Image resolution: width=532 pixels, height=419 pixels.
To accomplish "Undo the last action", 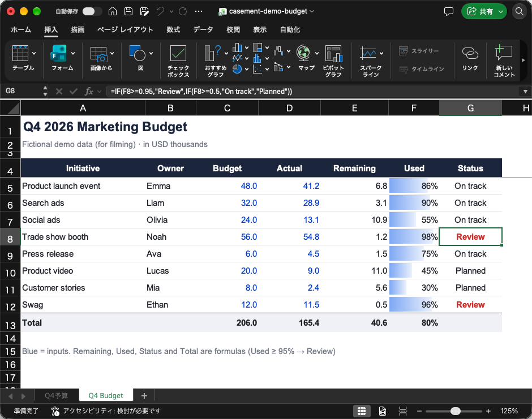I will tap(160, 11).
